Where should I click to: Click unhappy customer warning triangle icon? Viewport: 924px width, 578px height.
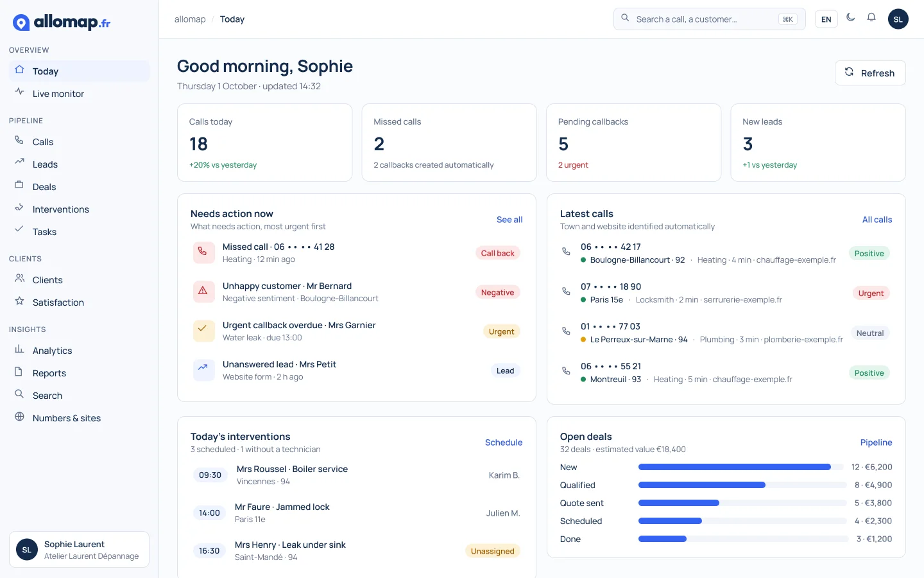click(x=204, y=292)
